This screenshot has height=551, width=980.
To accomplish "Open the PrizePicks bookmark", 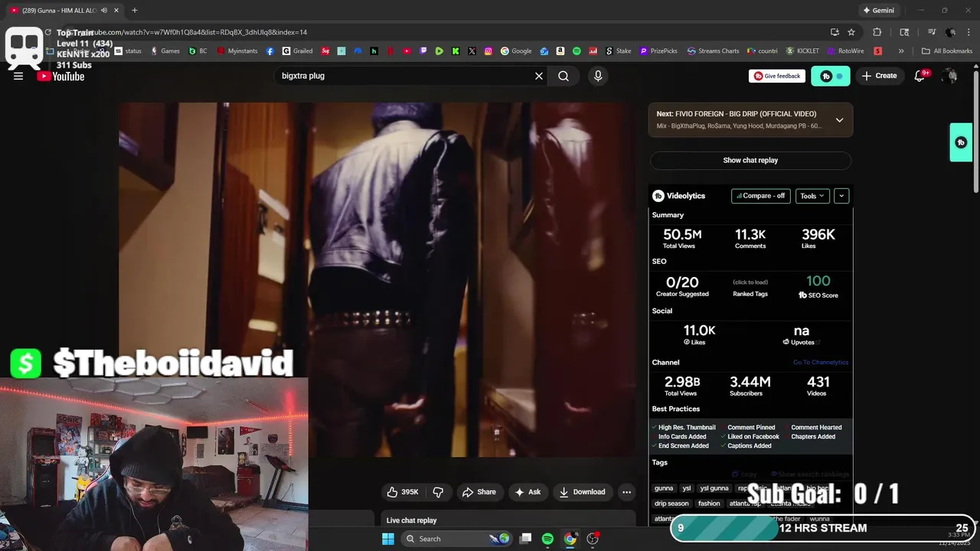I will 658,51.
